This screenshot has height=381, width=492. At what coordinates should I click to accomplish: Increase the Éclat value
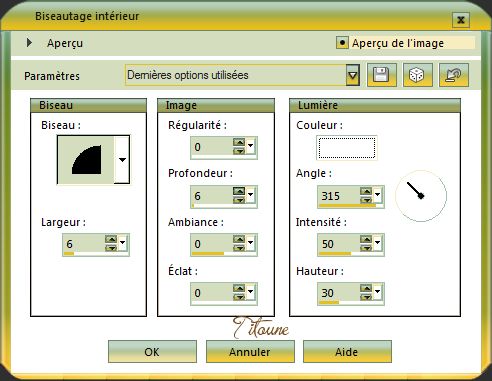239,288
